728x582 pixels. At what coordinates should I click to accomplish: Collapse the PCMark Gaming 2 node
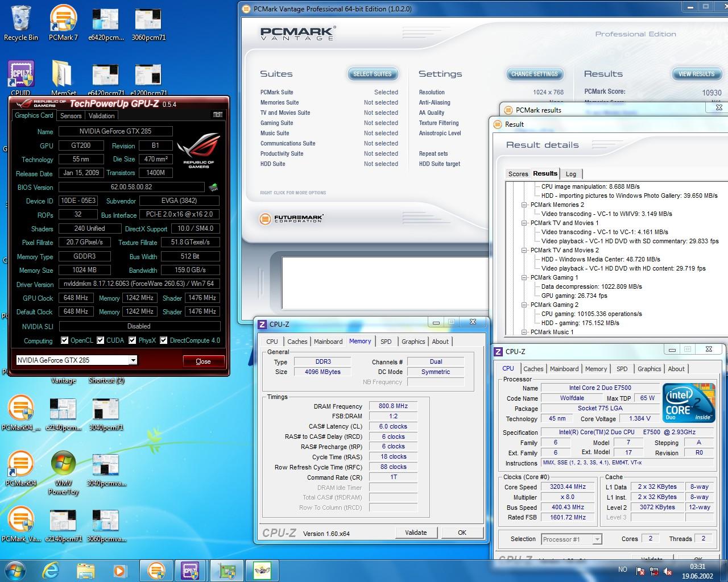[524, 305]
